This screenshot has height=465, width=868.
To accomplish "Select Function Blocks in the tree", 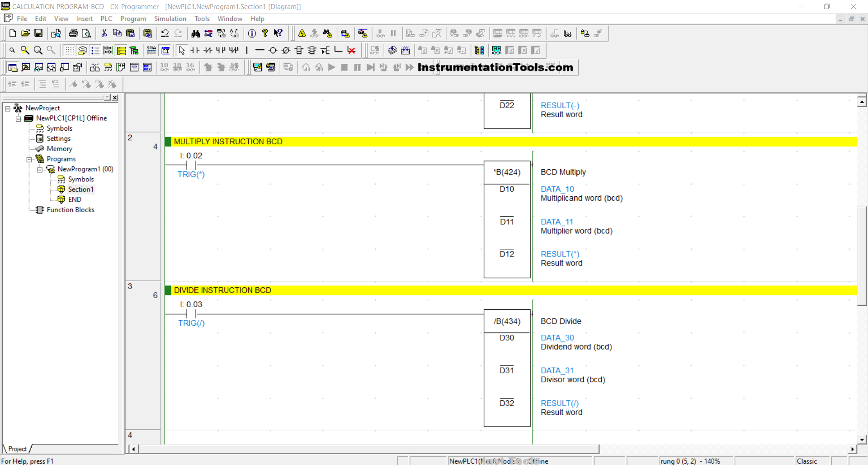I will click(71, 210).
